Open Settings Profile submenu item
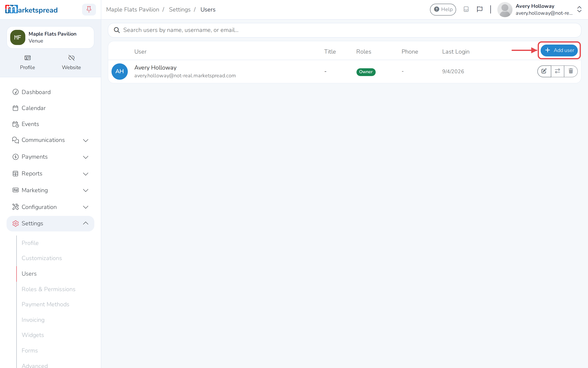The width and height of the screenshot is (588, 368). [30, 243]
